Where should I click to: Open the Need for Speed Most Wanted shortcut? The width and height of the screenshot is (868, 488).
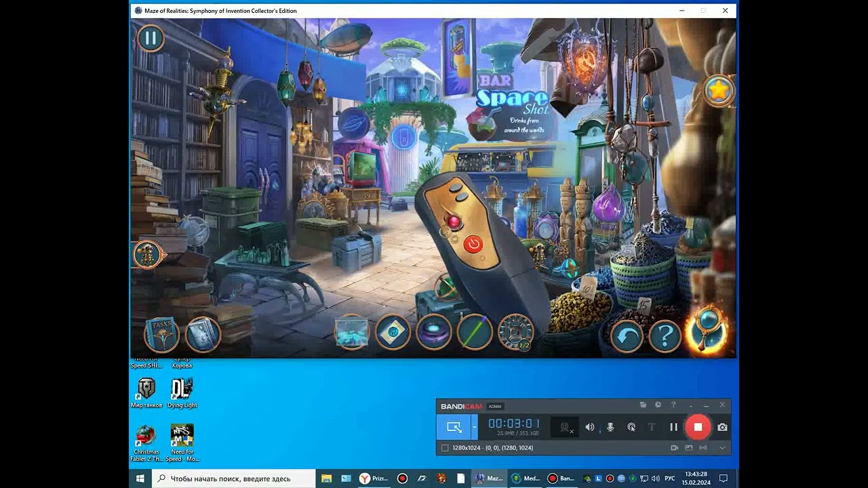click(x=182, y=443)
